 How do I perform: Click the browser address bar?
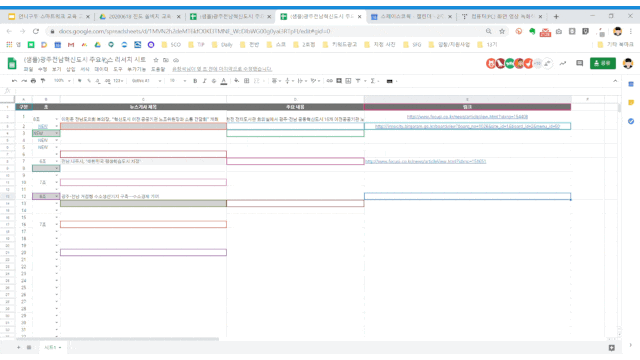pyautogui.click(x=269, y=31)
